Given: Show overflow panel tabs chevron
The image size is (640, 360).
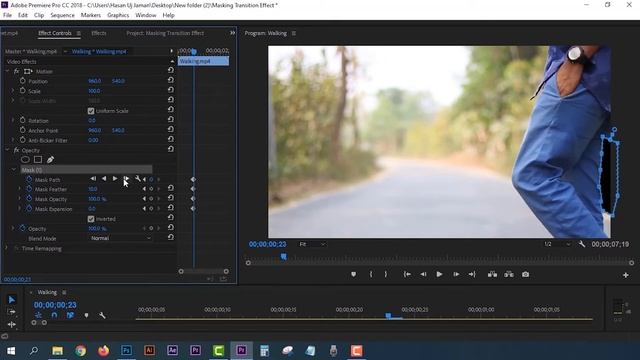Looking at the screenshot, I should [232, 33].
